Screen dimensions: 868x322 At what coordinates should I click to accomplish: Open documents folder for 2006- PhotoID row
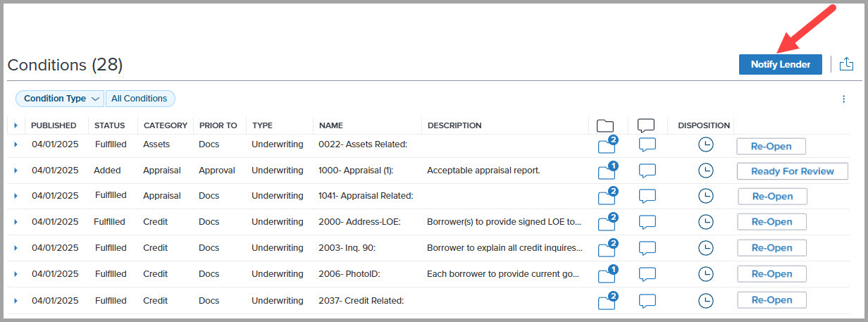pos(607,275)
